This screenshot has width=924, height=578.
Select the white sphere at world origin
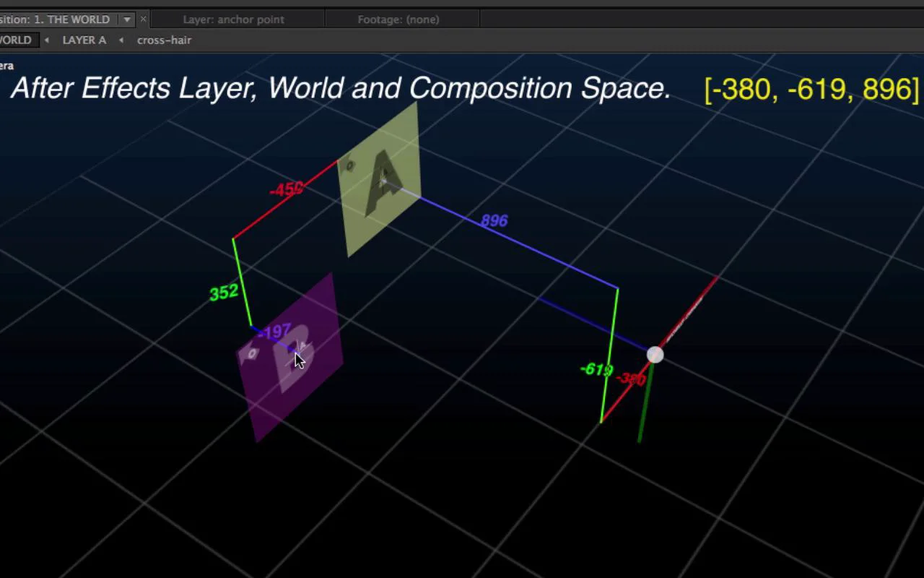(655, 355)
